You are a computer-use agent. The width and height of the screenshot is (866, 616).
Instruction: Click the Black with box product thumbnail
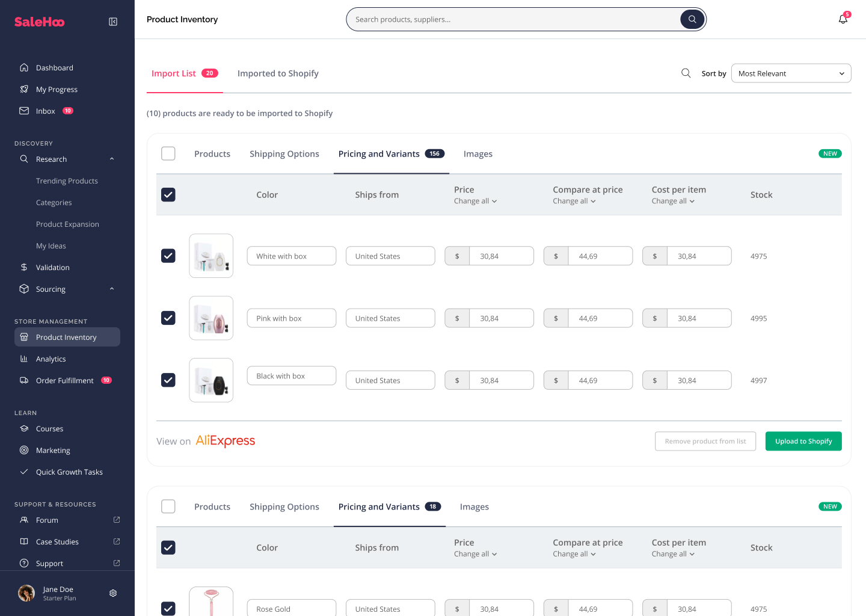[x=211, y=380]
